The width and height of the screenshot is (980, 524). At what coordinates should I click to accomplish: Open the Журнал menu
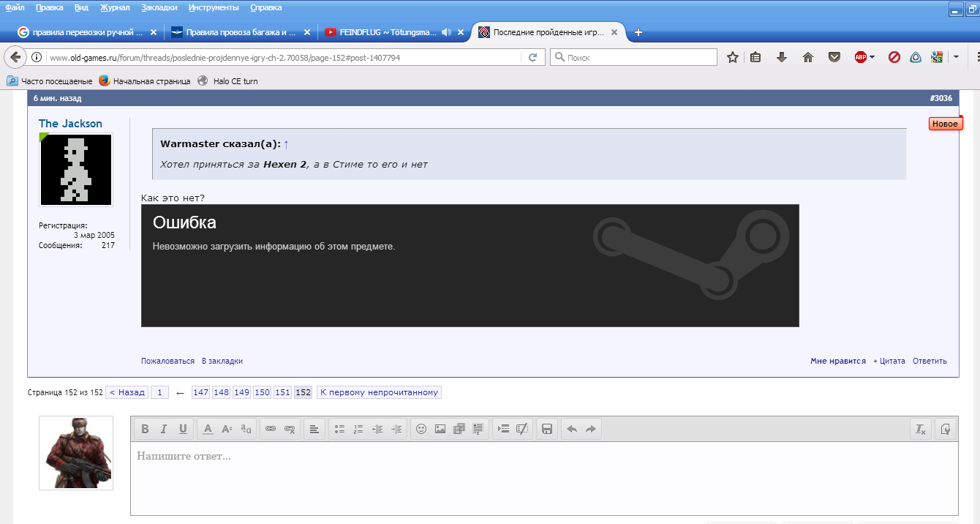(113, 7)
